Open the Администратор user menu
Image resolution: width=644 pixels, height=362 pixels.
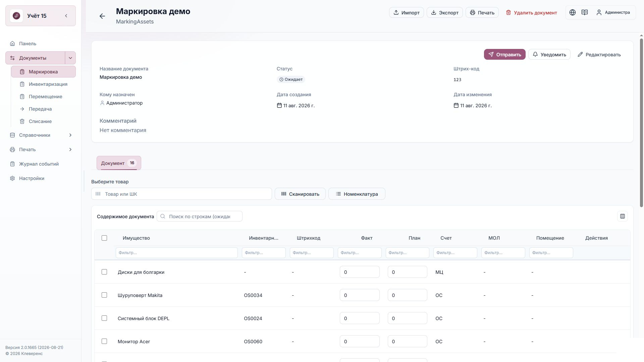click(613, 12)
